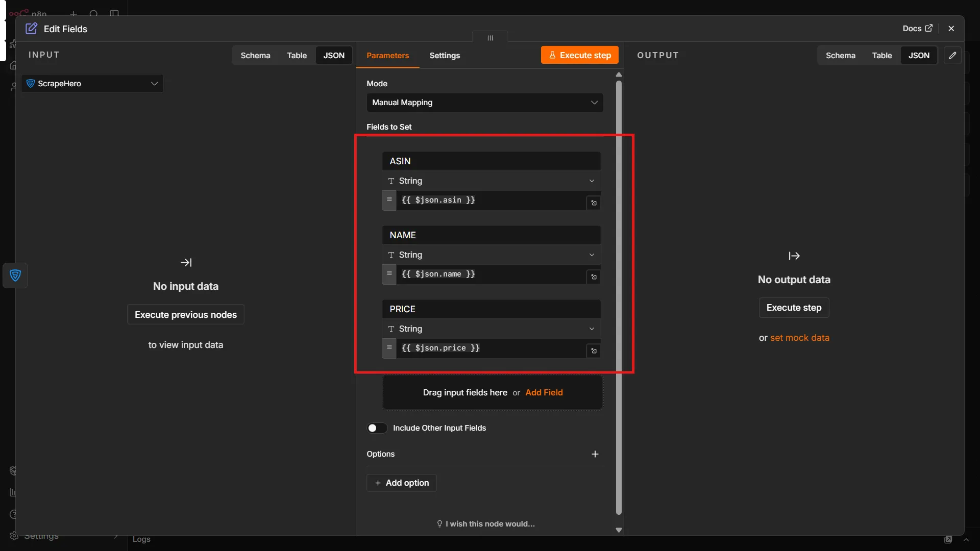Click the parameters panel vertical scrollbar
Screen dimensions: 980x551
(x=619, y=298)
